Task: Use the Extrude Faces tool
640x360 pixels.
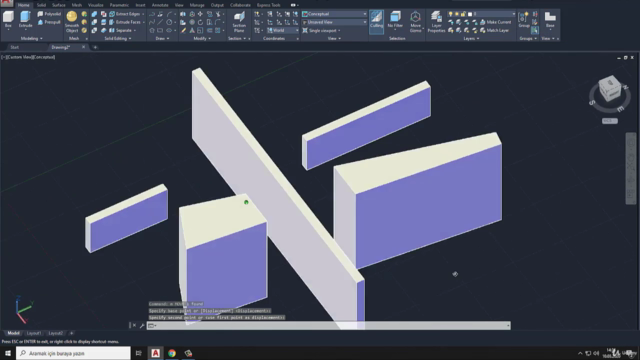Action: [x=124, y=22]
